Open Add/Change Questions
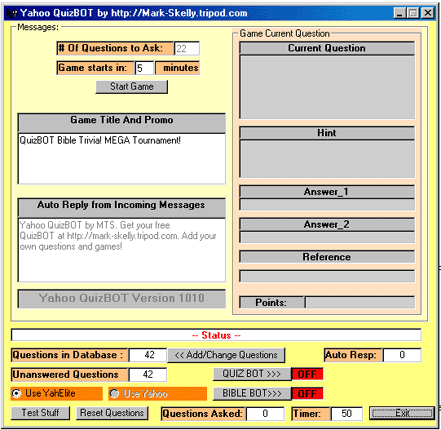 pos(226,355)
